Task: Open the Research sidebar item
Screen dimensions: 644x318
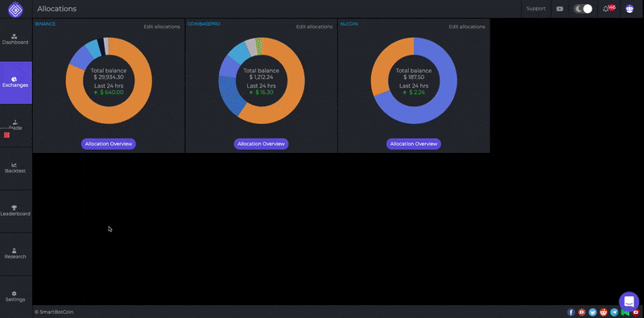Action: click(15, 254)
